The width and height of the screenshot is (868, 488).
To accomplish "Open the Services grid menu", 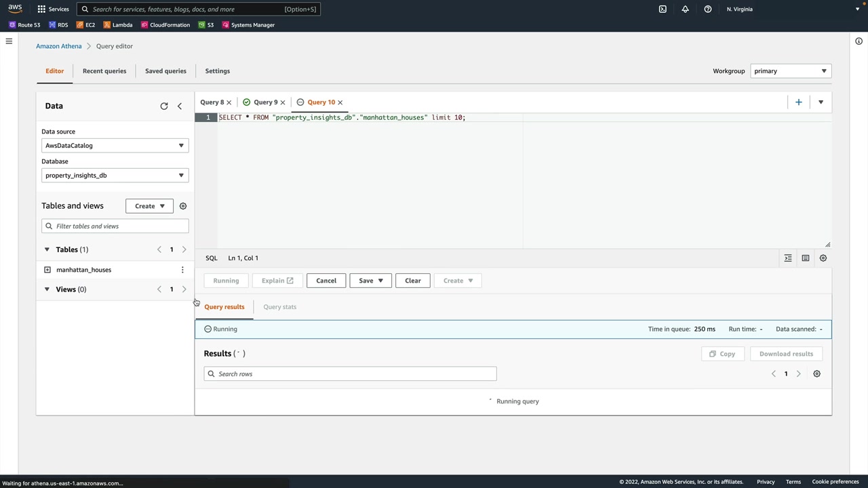I will coord(53,9).
